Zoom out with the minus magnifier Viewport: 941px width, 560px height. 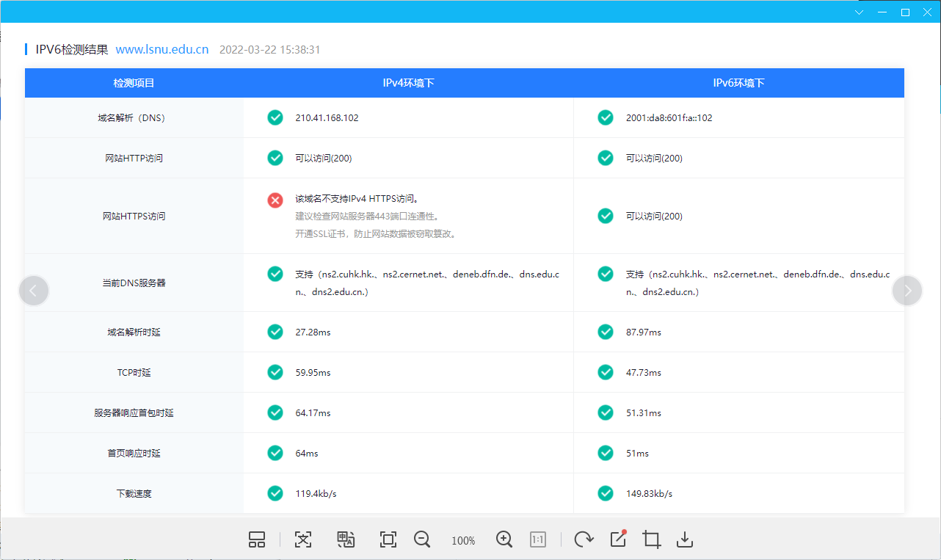tap(422, 539)
